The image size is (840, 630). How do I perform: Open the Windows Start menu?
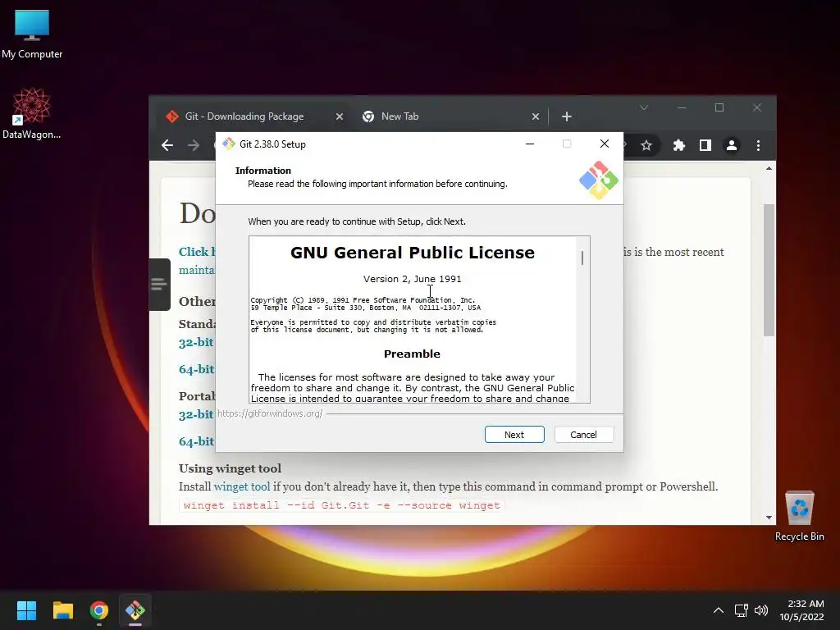click(26, 610)
